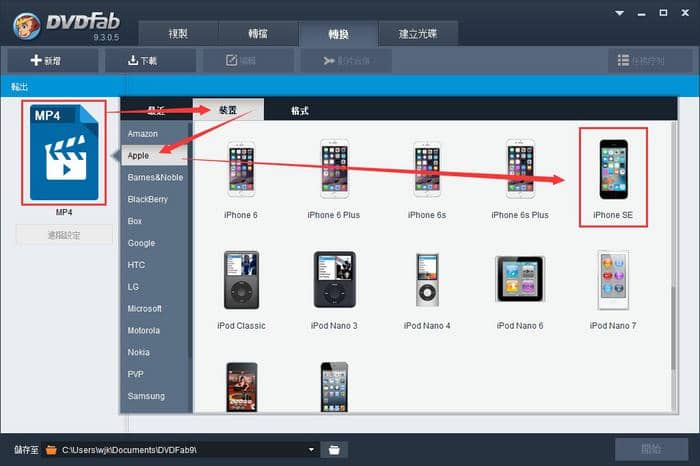
Task: Click the 開始 start button
Action: tap(651, 449)
